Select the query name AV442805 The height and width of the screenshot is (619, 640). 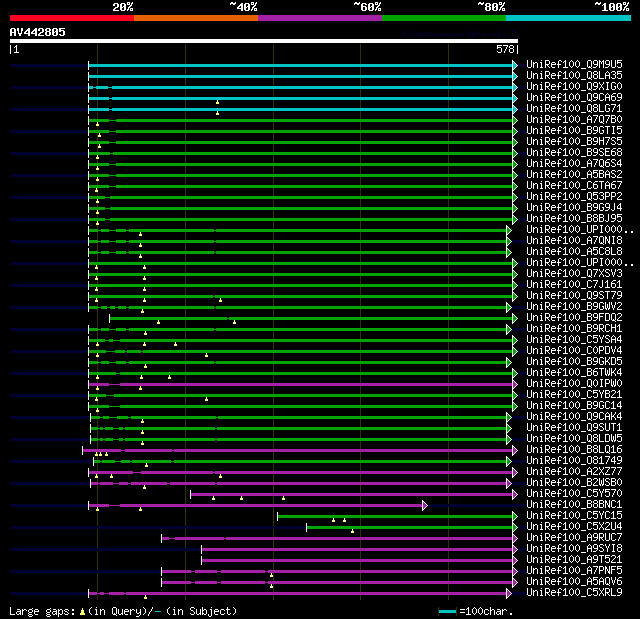click(38, 32)
